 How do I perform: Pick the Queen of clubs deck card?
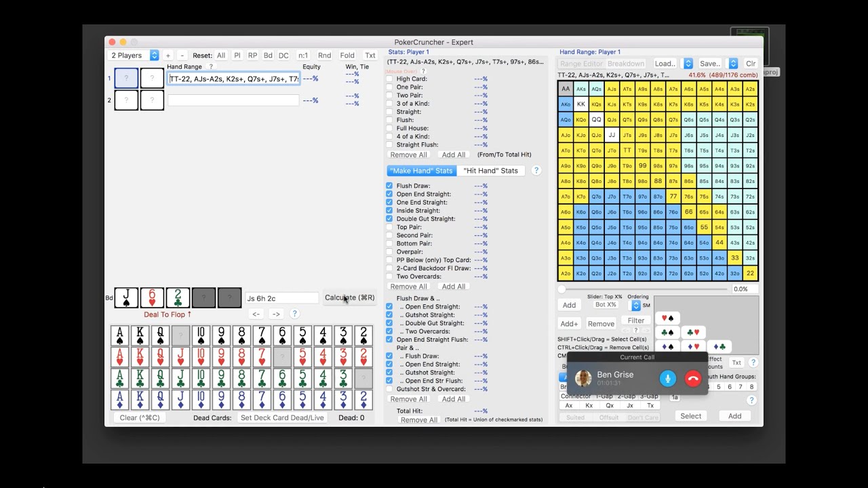tap(161, 378)
